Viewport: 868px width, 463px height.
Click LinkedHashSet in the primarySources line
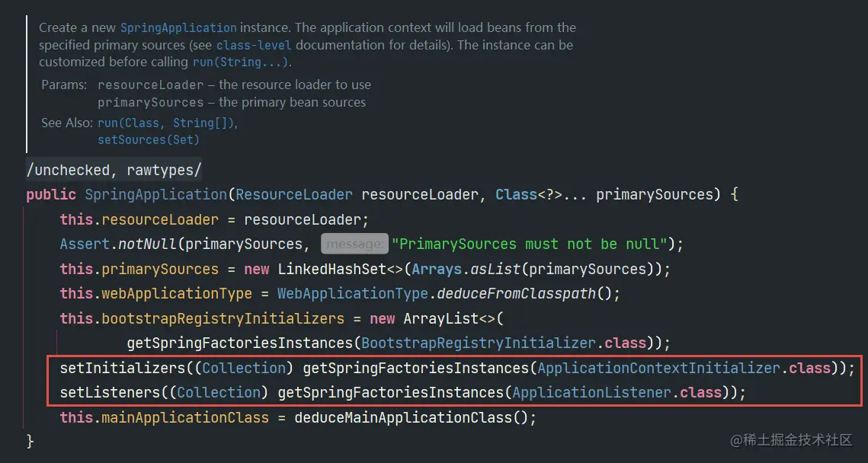click(332, 270)
